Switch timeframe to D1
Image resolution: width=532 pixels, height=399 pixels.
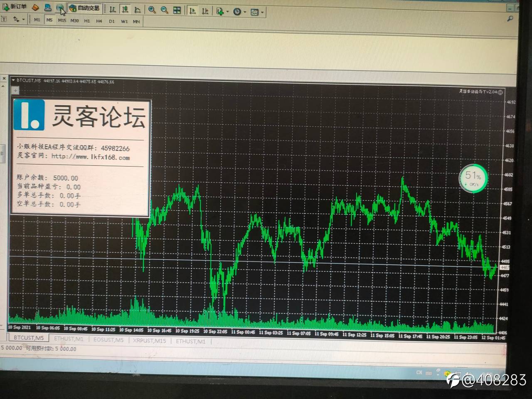[111, 21]
